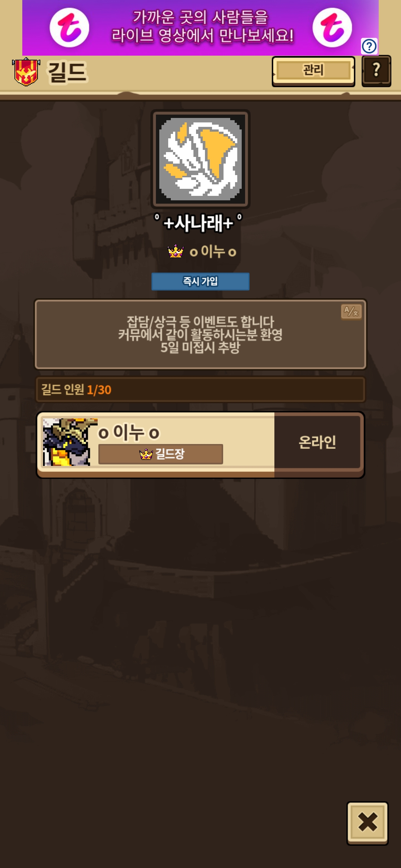The height and width of the screenshot is (868, 401).
Task: Click the red guild shield icon
Action: click(26, 72)
